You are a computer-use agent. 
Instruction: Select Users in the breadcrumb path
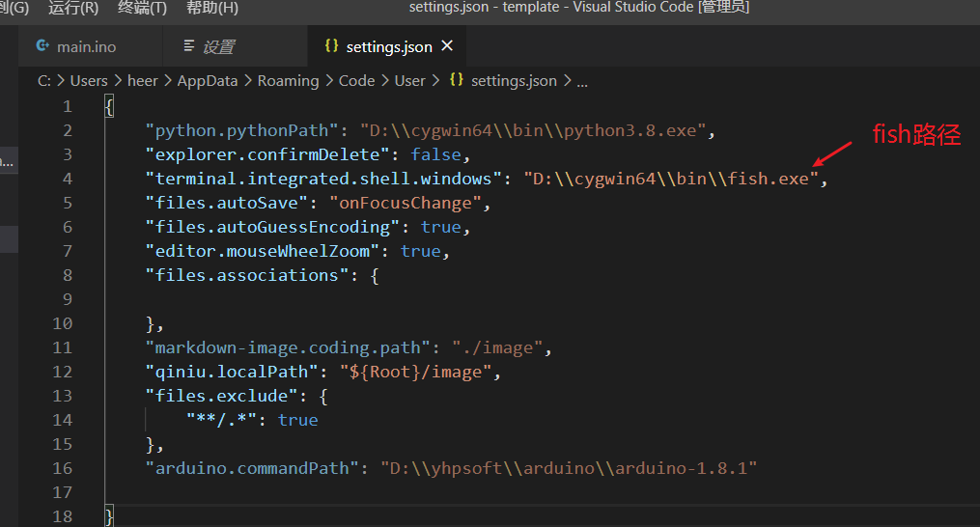pos(89,81)
